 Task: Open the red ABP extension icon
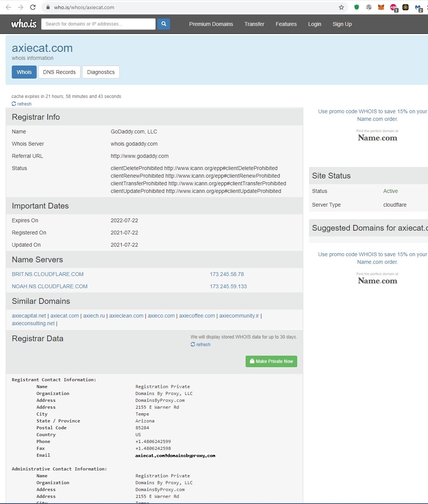click(x=393, y=8)
